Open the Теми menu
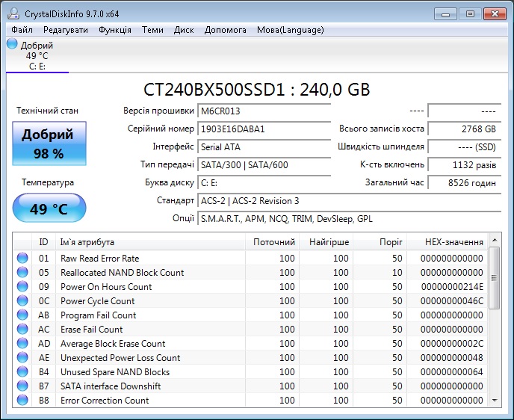This screenshot has width=514, height=420. [152, 30]
